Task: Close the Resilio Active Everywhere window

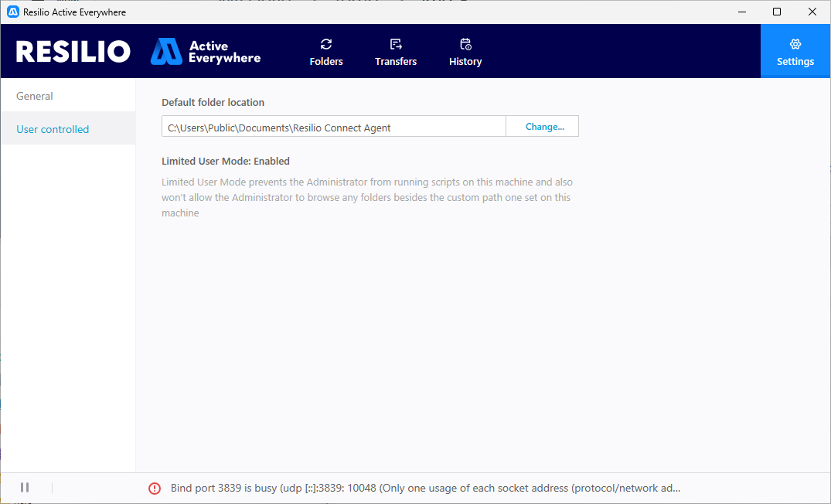Action: point(812,12)
